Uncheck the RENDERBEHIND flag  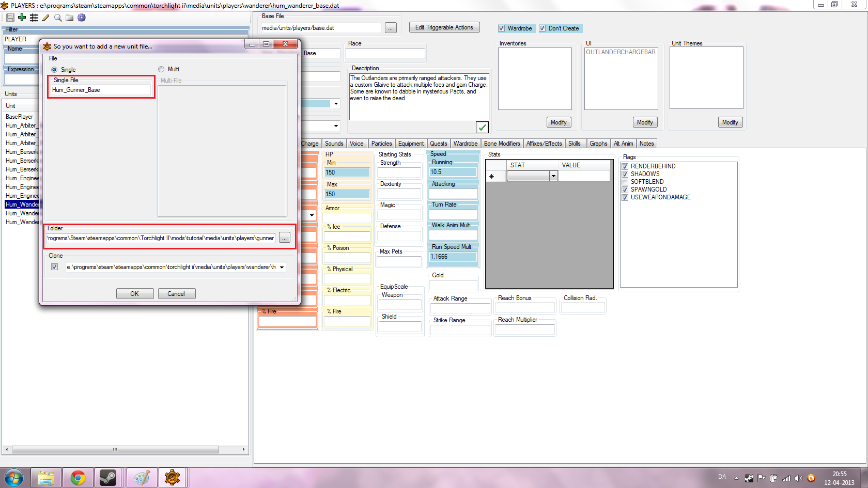[x=625, y=166]
